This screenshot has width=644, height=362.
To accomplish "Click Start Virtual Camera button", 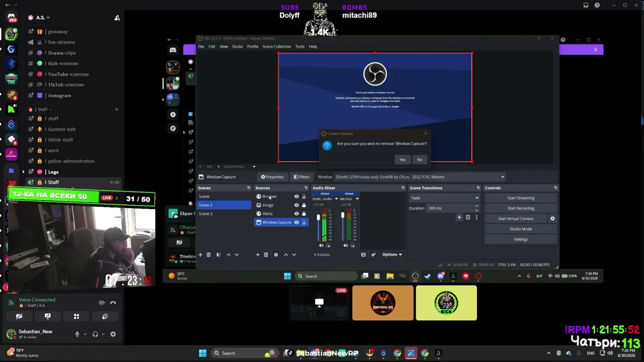I will (x=516, y=219).
